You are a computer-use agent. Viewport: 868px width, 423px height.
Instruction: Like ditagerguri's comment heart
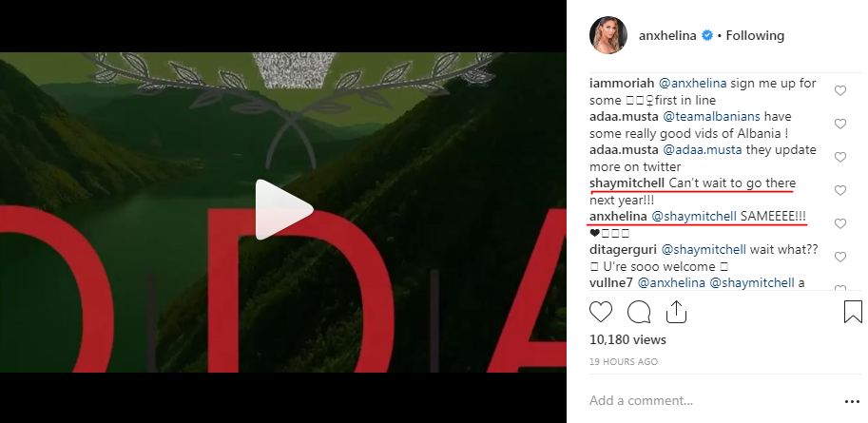pyautogui.click(x=840, y=257)
